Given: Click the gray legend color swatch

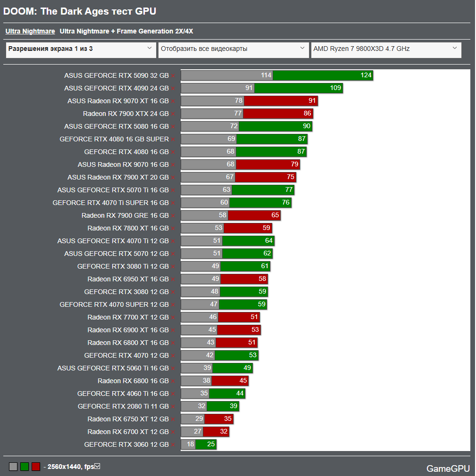Looking at the screenshot, I should (x=13, y=467).
